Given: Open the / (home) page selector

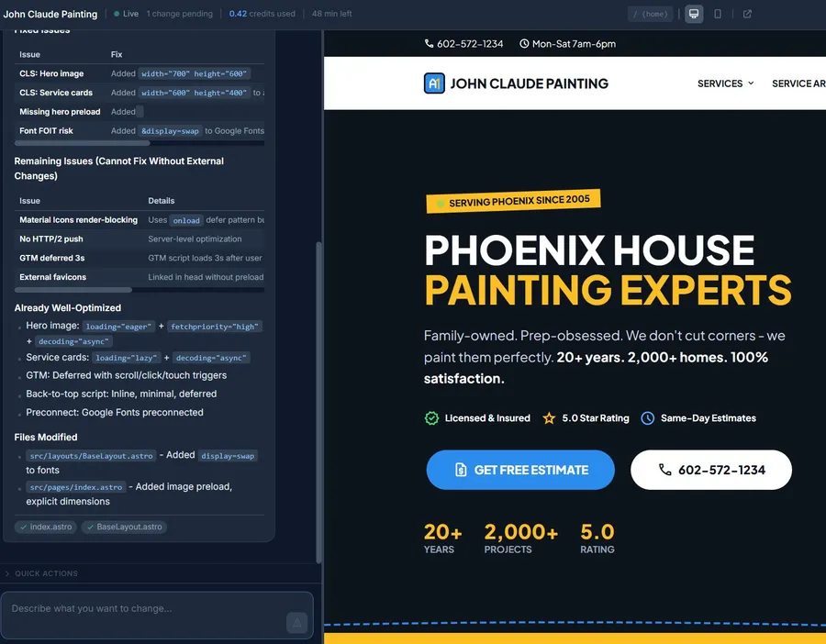Looking at the screenshot, I should click(x=650, y=14).
